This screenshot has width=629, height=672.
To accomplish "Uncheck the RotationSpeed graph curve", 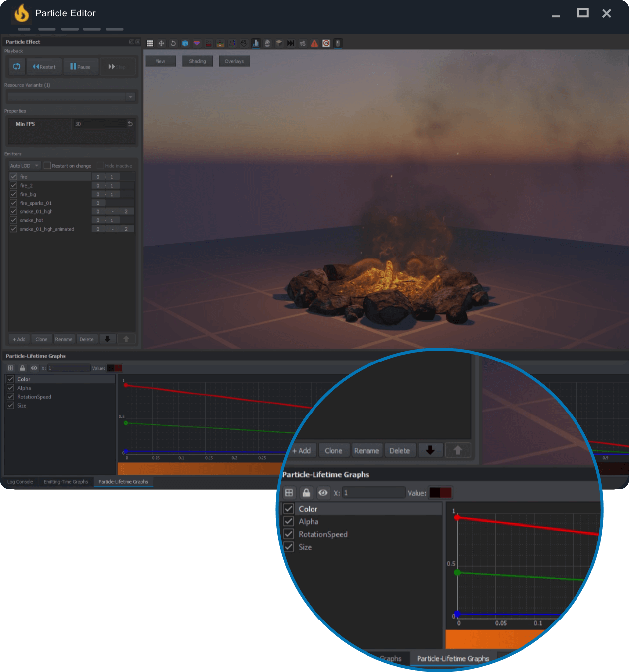I will (x=10, y=396).
